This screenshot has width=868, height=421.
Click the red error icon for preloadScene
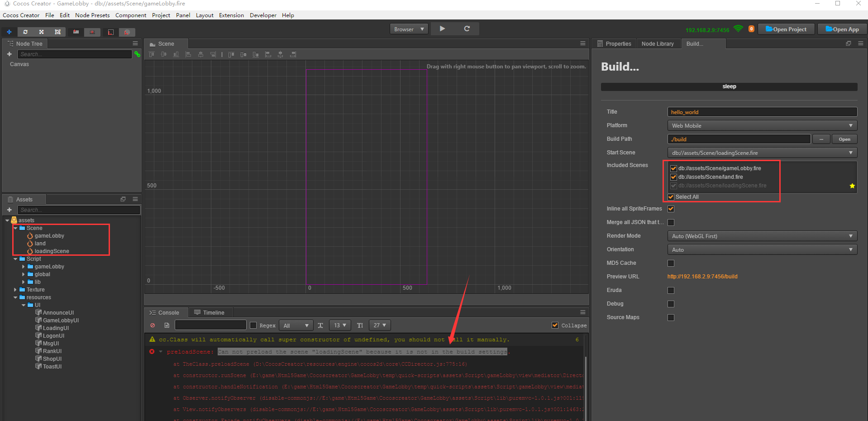152,352
